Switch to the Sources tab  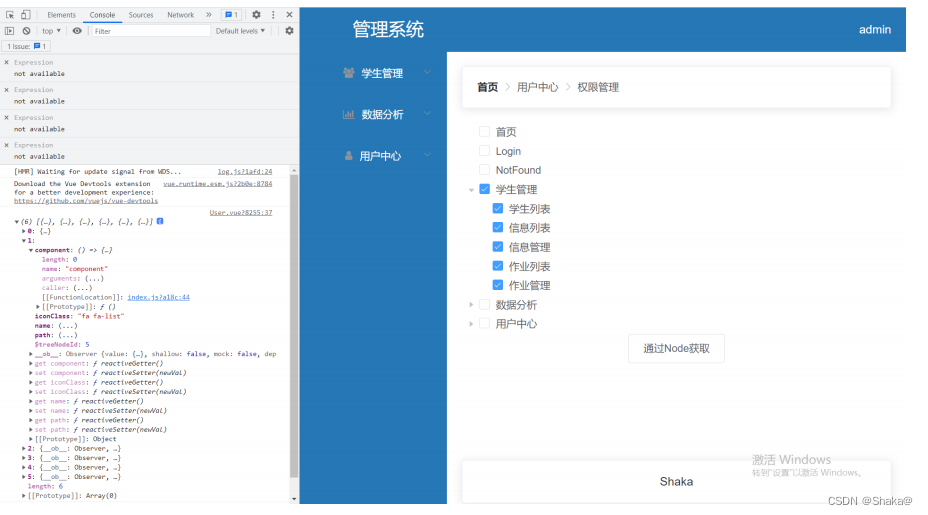coord(141,15)
